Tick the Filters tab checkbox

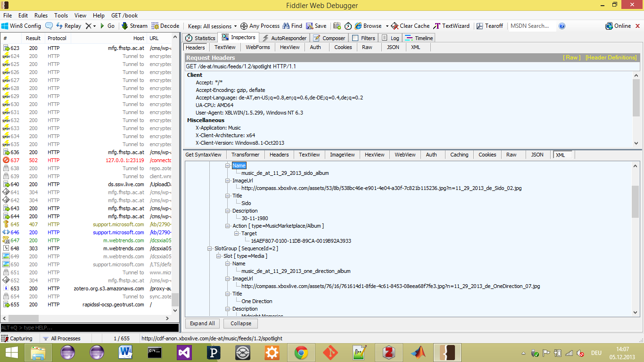coord(355,38)
